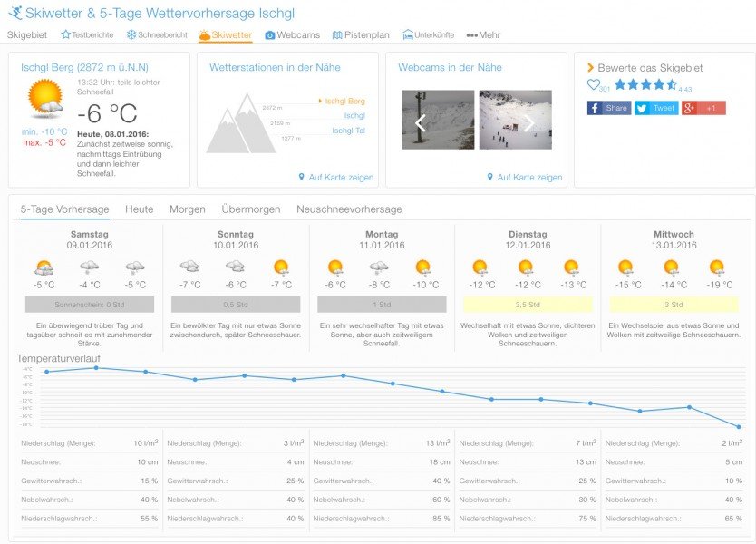Click Dienstag 12.01.2016 day header
Viewport: 756px width, 544px height.
coord(528,239)
